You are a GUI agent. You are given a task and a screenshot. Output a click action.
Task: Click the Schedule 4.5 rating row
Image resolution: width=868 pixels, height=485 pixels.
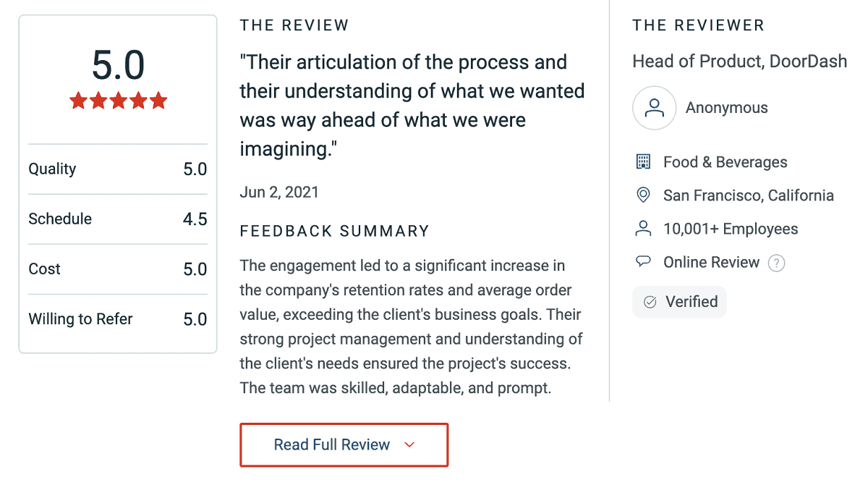118,219
